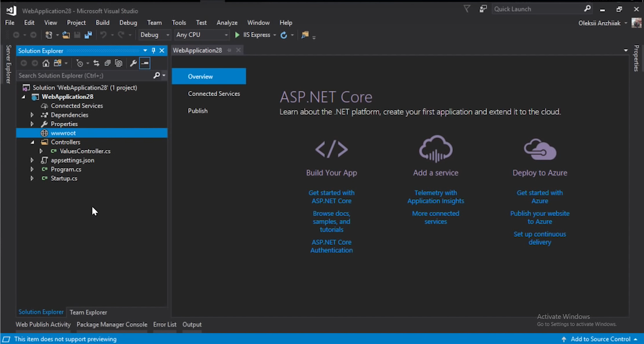Toggle Show All Files in Solution Explorer

point(119,63)
